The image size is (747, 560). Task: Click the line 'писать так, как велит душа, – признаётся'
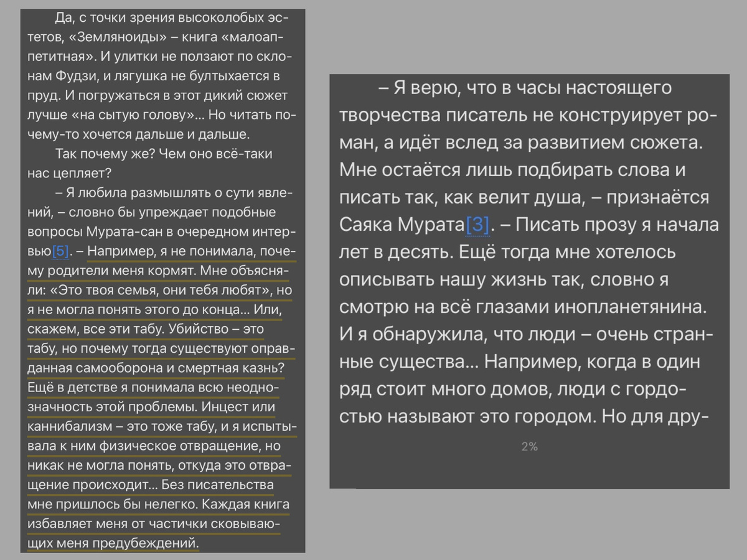tap(525, 197)
